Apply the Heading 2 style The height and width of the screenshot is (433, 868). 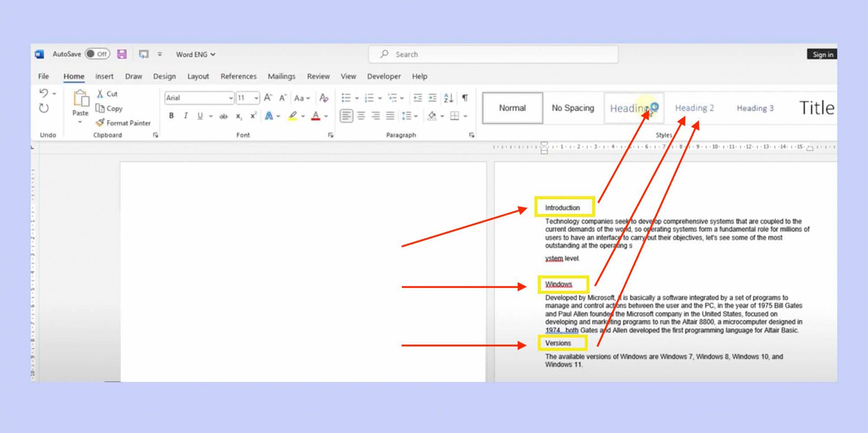[694, 108]
